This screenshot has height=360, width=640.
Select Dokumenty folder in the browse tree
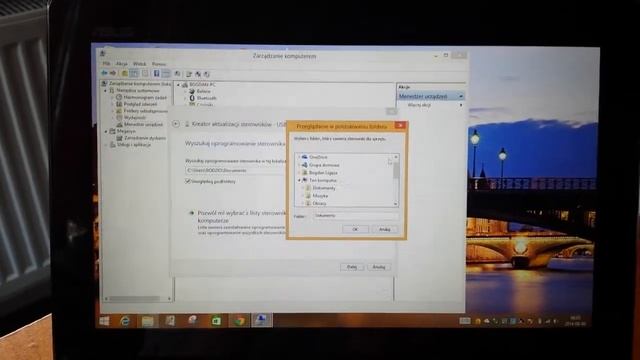[324, 188]
